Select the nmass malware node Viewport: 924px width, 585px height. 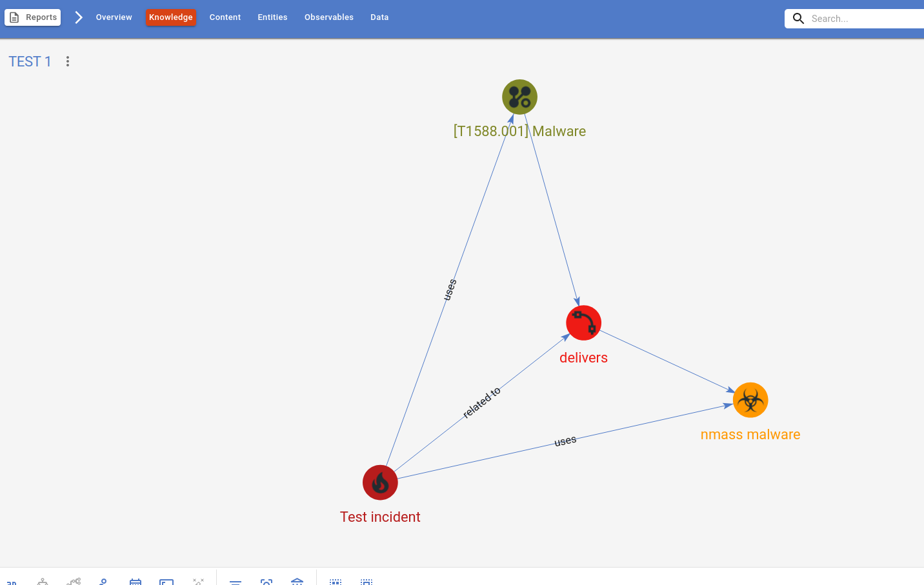pos(750,400)
